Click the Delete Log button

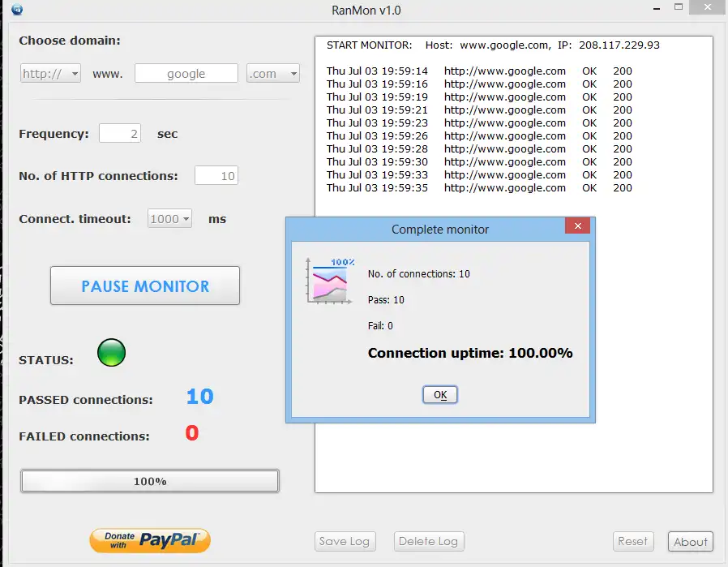(429, 542)
